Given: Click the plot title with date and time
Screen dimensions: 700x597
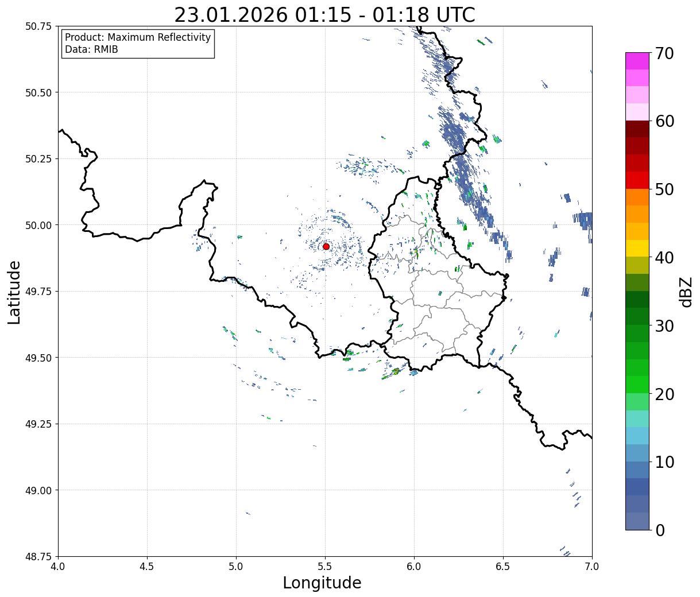Looking at the screenshot, I should tap(324, 15).
